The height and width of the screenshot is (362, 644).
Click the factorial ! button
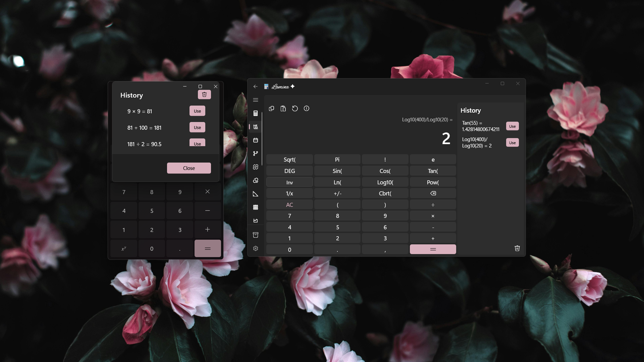(x=385, y=160)
